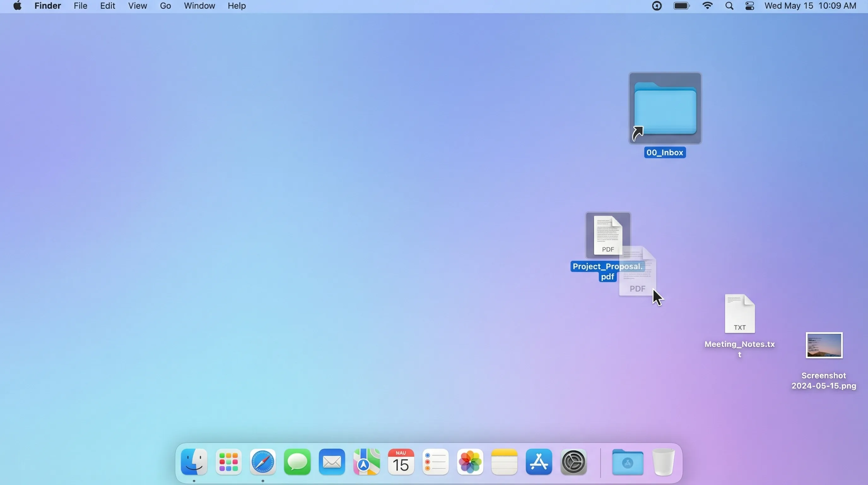Select the Screenshot 2024-05-15.png thumbnail
The height and width of the screenshot is (485, 868).
click(824, 345)
